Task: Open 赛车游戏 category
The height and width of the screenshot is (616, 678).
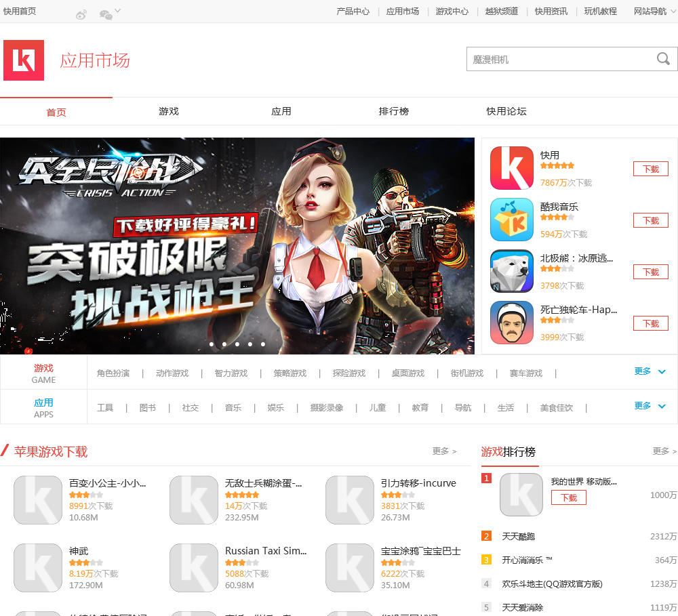Action: coord(526,373)
